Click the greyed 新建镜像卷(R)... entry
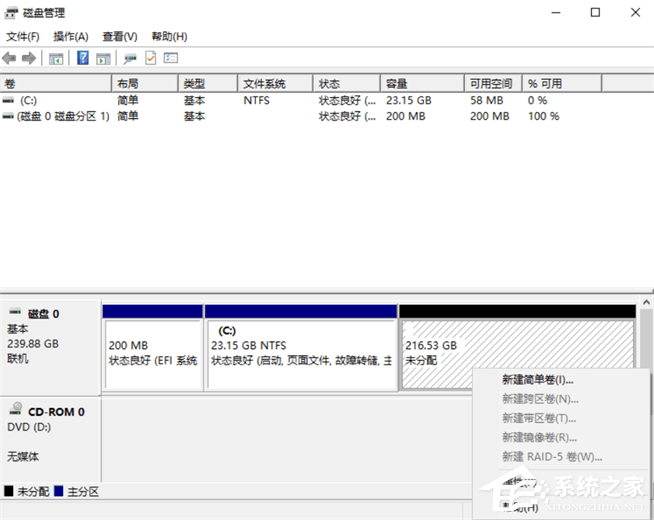Image resolution: width=654 pixels, height=520 pixels. point(539,437)
